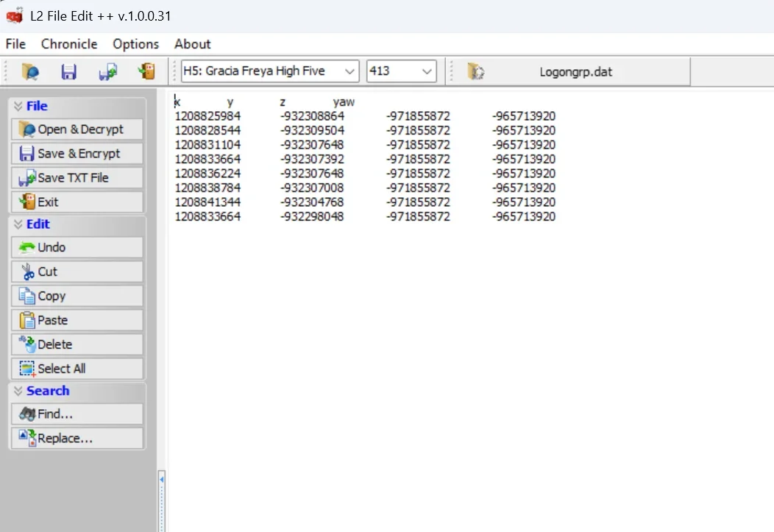Click the Delete button
Image resolution: width=774 pixels, height=532 pixels.
coord(77,344)
